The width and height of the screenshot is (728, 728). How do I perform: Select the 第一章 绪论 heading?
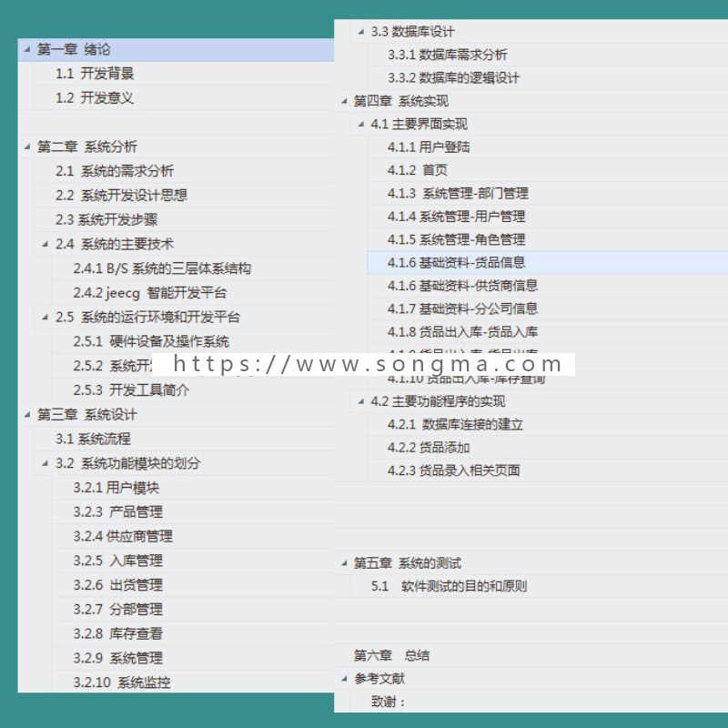tap(74, 49)
